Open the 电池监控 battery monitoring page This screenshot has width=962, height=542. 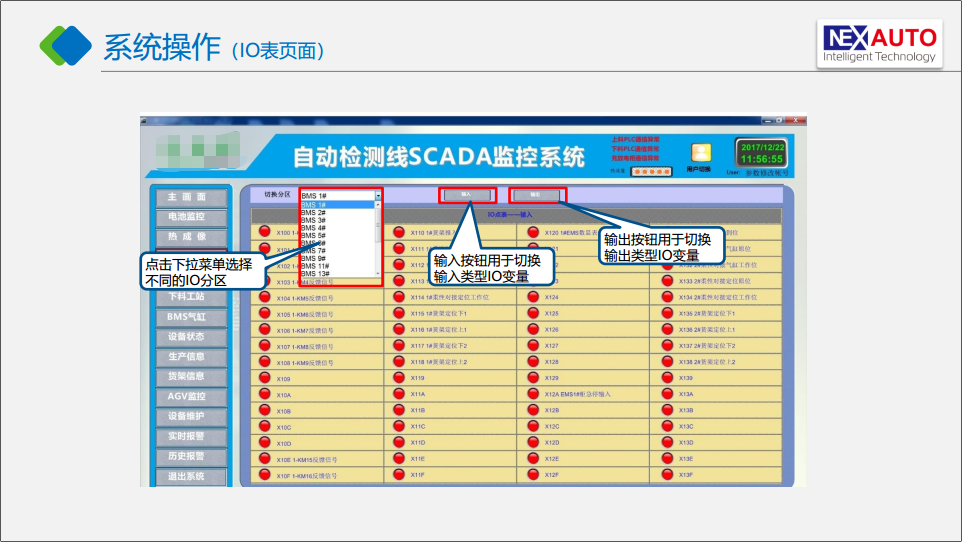point(191,217)
